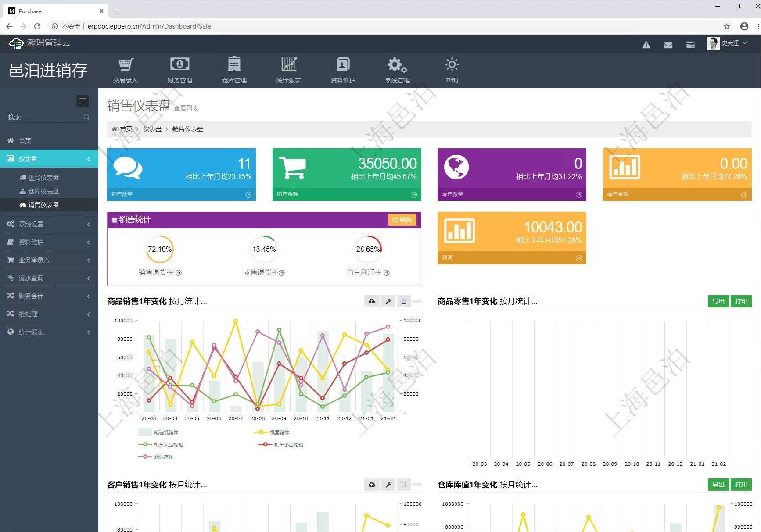Open the 交易录入 shopping cart icon
Screen dimensions: 761x532
coord(126,65)
